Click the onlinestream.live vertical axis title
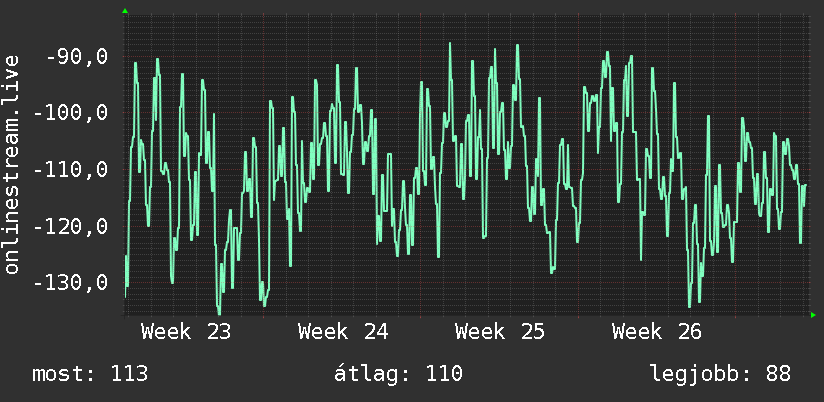The image size is (824, 402). 11,164
